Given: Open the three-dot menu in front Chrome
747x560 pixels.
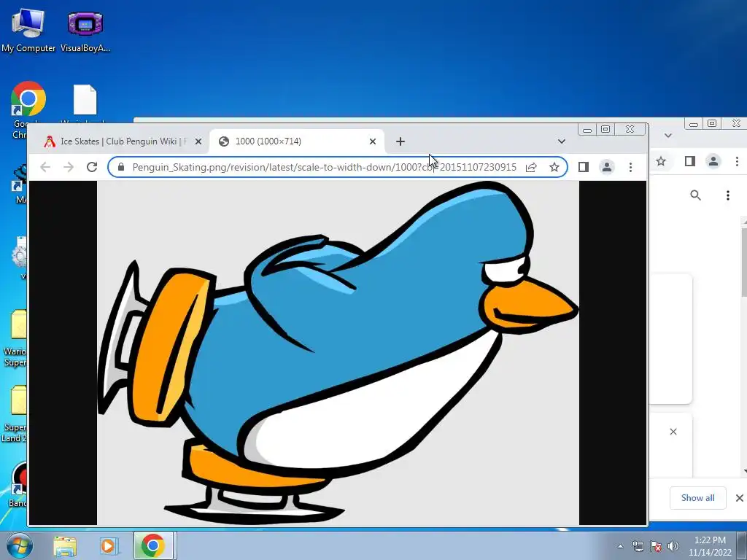Looking at the screenshot, I should tap(630, 167).
